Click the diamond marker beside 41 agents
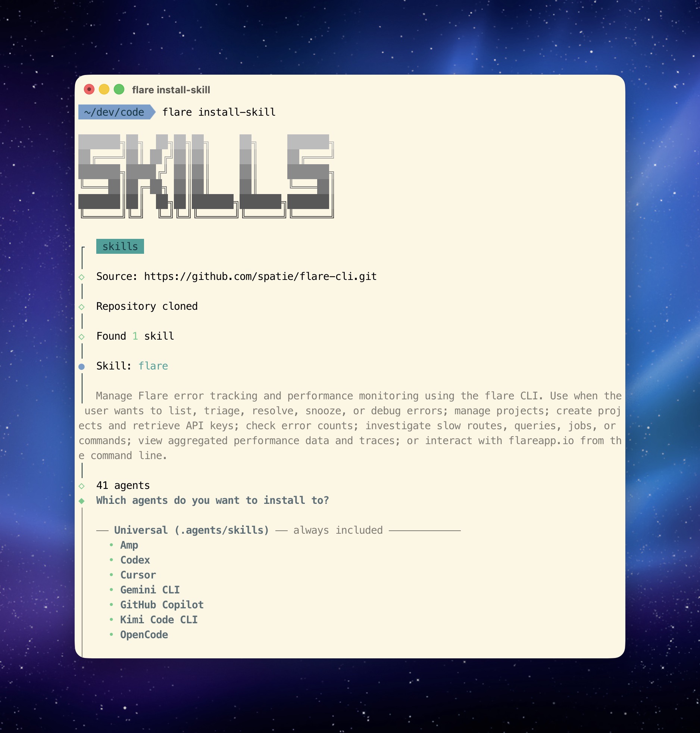The image size is (700, 733). pyautogui.click(x=82, y=486)
